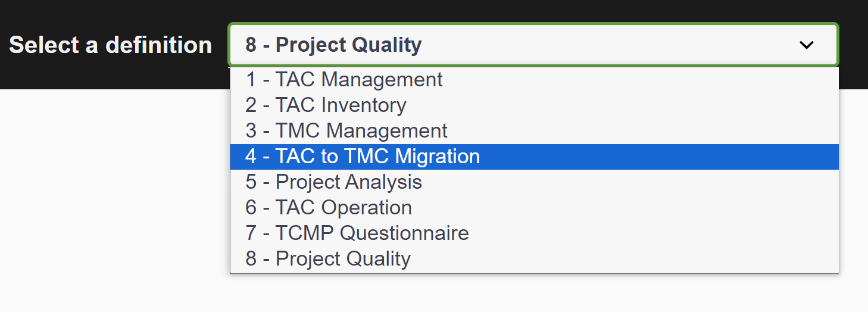Screen dimensions: 868x312
Task: Switch definition to TAC Inventory
Action: [x=326, y=105]
